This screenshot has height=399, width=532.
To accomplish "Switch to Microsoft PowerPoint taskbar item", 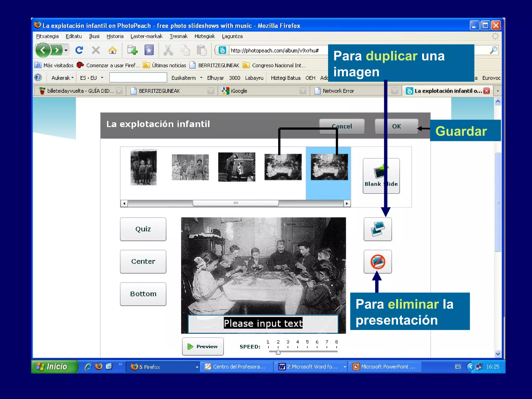I will [x=384, y=367].
